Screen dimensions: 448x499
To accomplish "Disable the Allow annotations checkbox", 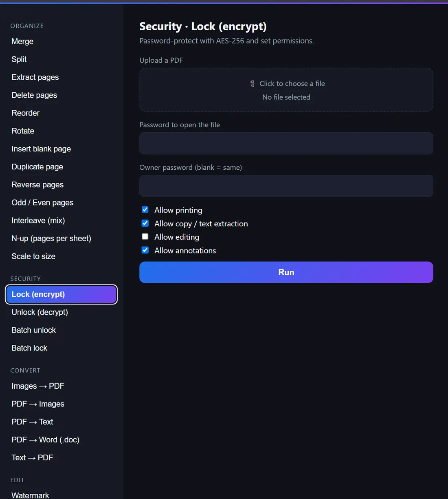I will [x=145, y=250].
